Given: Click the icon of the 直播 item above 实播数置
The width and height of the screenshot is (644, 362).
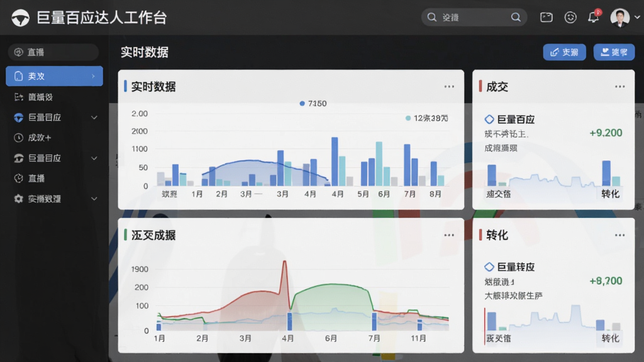Looking at the screenshot, I should pos(18,178).
